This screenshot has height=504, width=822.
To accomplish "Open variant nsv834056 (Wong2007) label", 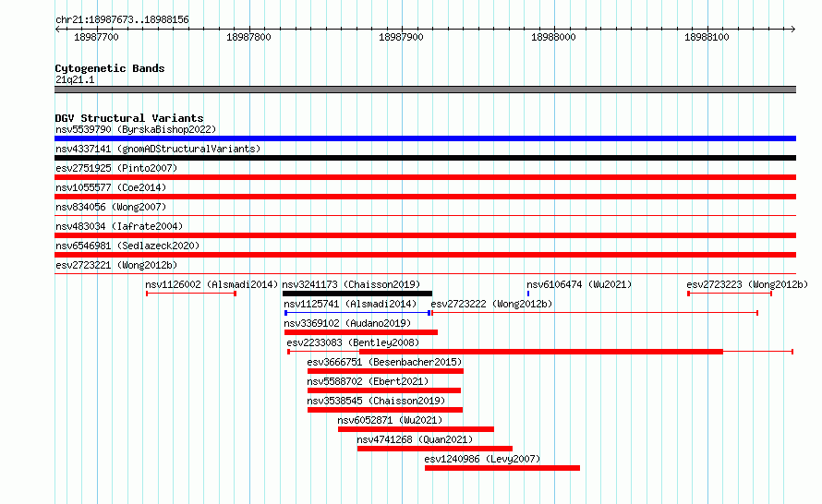I will (x=111, y=207).
